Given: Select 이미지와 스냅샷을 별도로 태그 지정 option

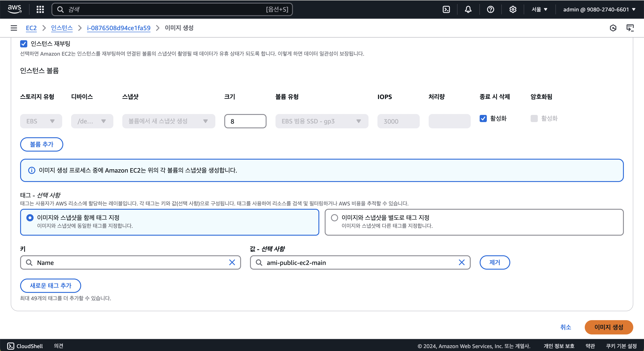Looking at the screenshot, I should tap(334, 218).
